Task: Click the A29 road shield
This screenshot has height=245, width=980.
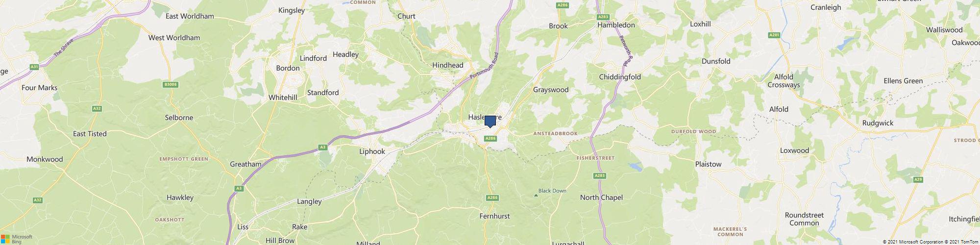Action: [x=918, y=180]
